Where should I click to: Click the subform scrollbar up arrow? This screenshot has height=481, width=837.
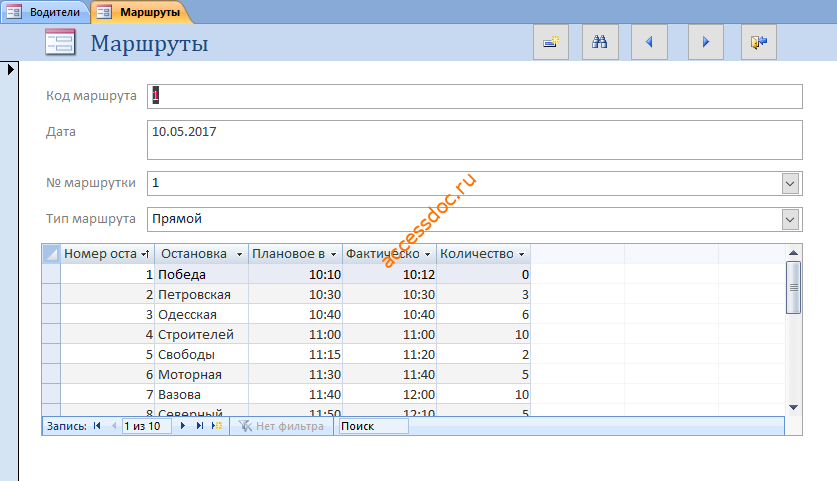pos(793,253)
